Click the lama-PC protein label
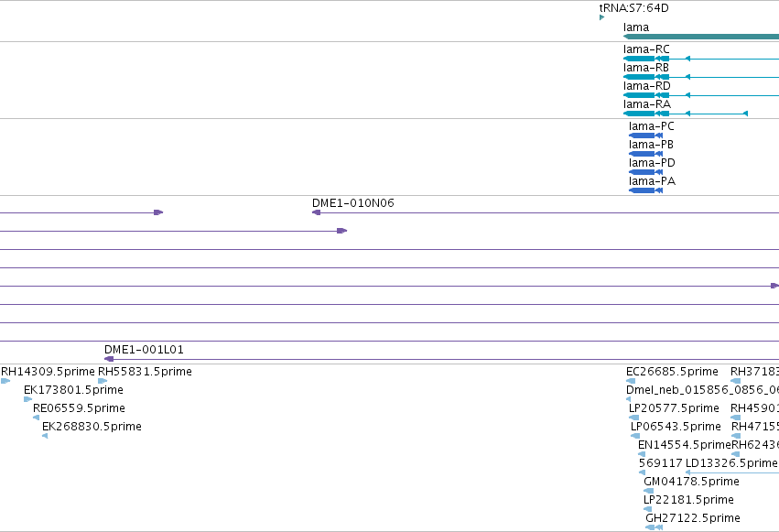Image resolution: width=779 pixels, height=532 pixels. (652, 126)
